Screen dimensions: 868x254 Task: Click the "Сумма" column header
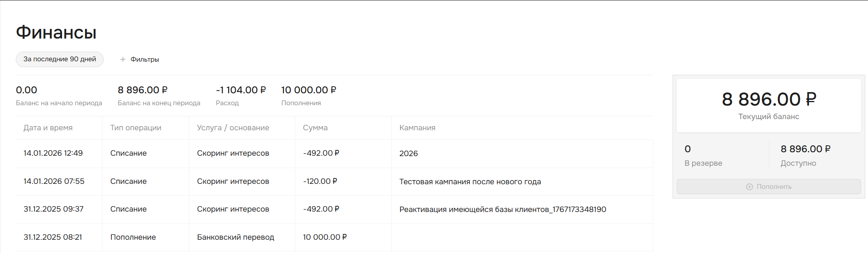(315, 128)
